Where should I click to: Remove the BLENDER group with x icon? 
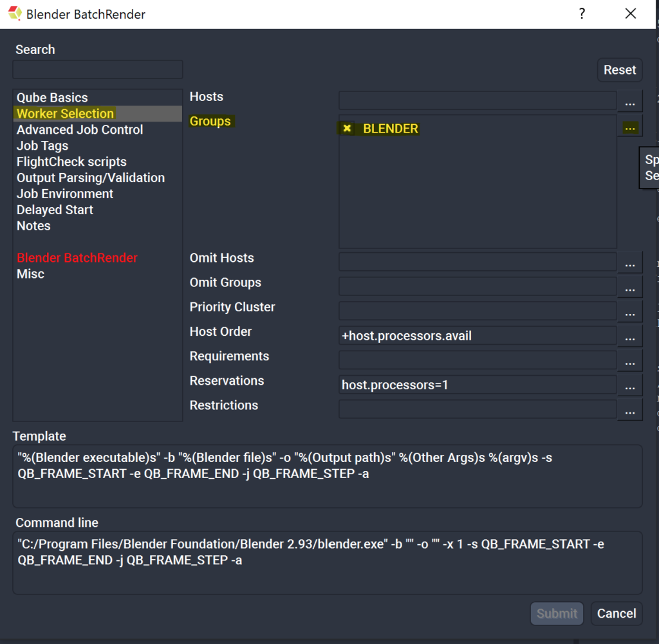pos(347,129)
